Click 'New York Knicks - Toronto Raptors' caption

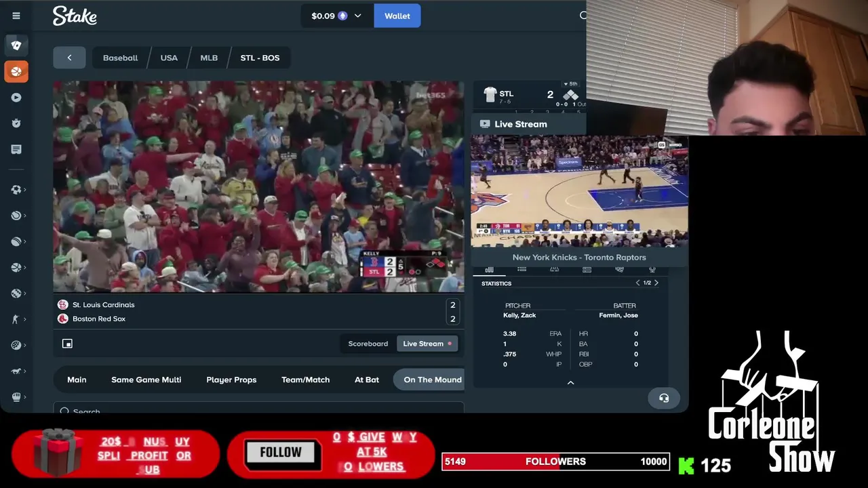tap(579, 258)
